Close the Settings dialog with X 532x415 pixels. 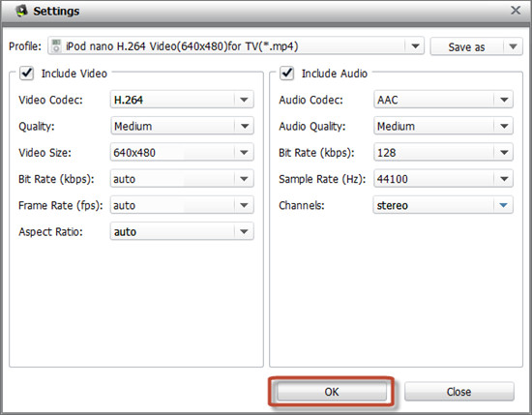pyautogui.click(x=516, y=11)
